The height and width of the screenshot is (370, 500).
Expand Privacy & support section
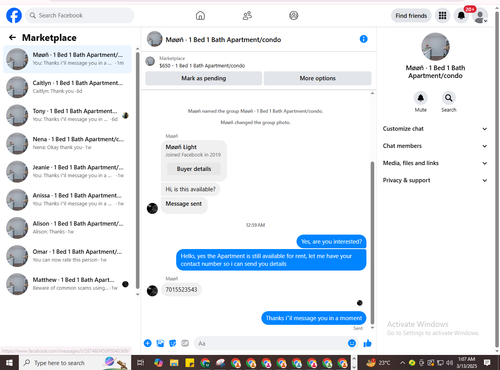[x=435, y=180]
